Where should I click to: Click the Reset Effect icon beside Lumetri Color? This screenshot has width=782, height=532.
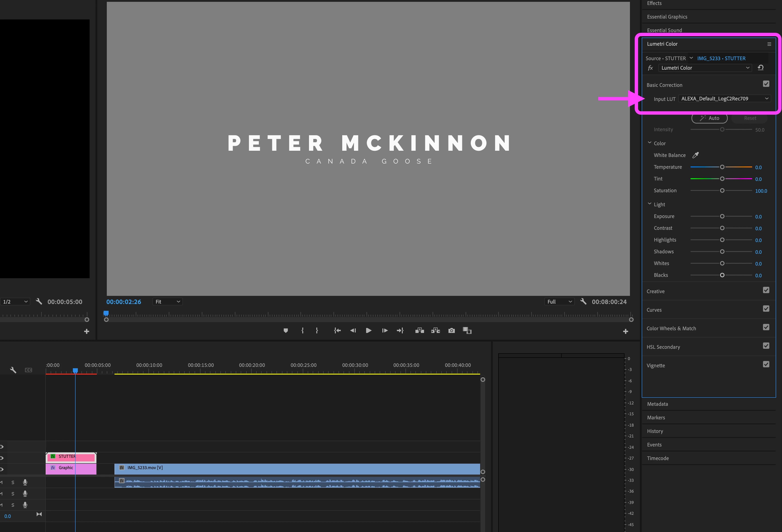click(x=761, y=68)
